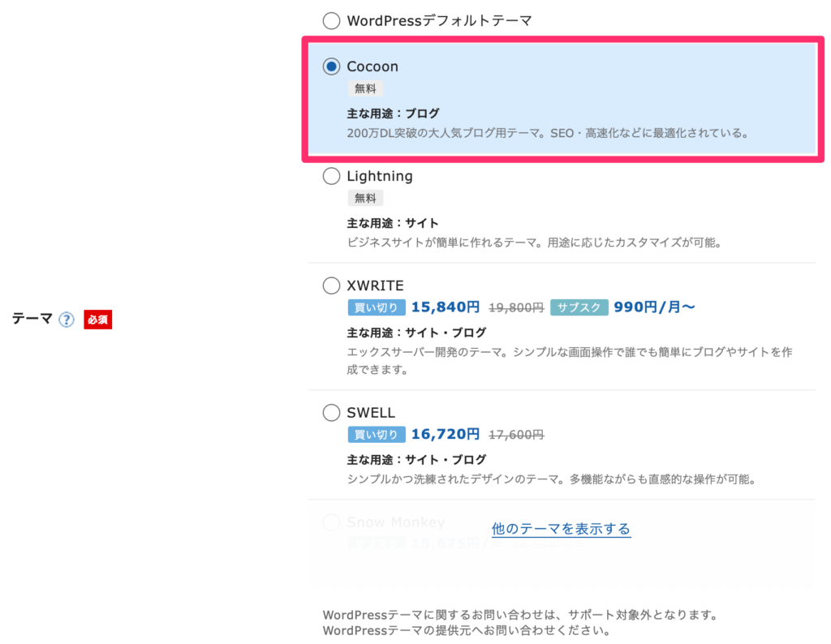Show more themes via 他のテーマを表示する

coord(562,529)
